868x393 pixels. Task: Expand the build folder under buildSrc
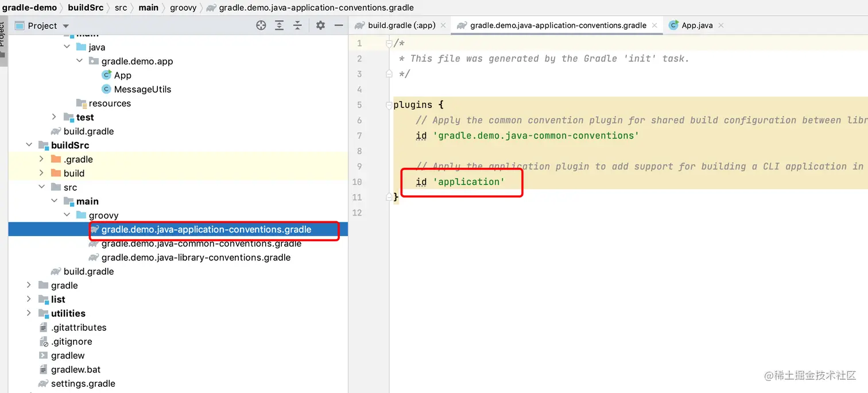coord(42,173)
